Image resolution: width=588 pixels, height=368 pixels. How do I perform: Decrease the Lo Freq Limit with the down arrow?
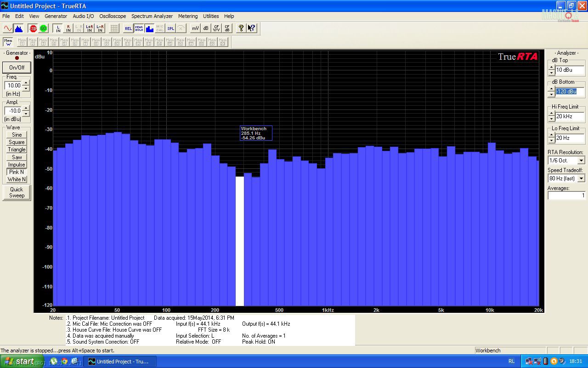[551, 141]
